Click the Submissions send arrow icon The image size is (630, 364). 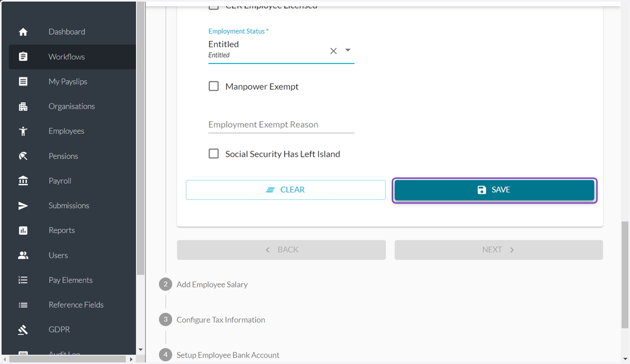23,206
